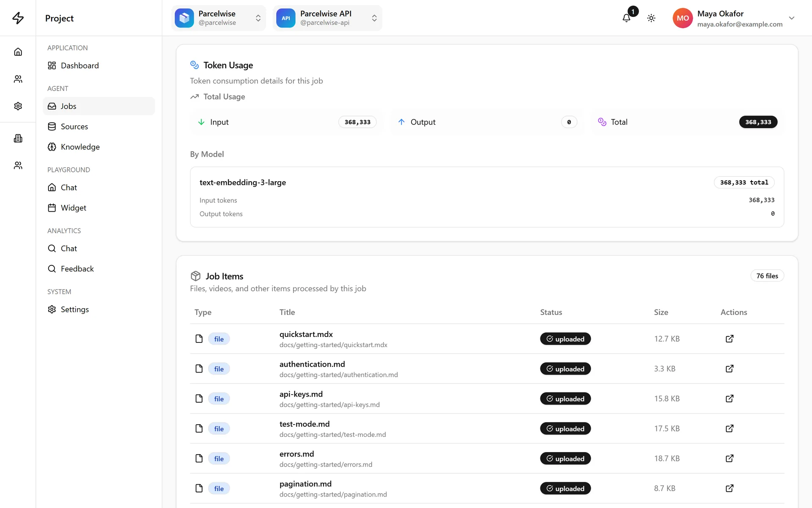Open Analytics Chat
This screenshot has height=508, width=812.
tap(99, 248)
